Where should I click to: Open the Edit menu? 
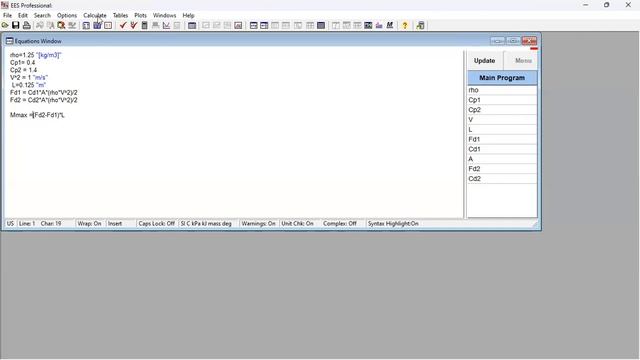tap(23, 15)
